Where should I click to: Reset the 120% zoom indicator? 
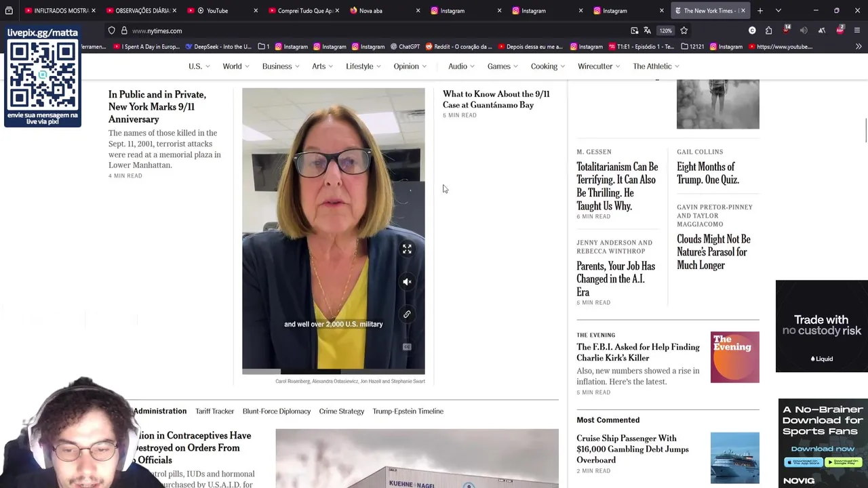[x=666, y=30]
